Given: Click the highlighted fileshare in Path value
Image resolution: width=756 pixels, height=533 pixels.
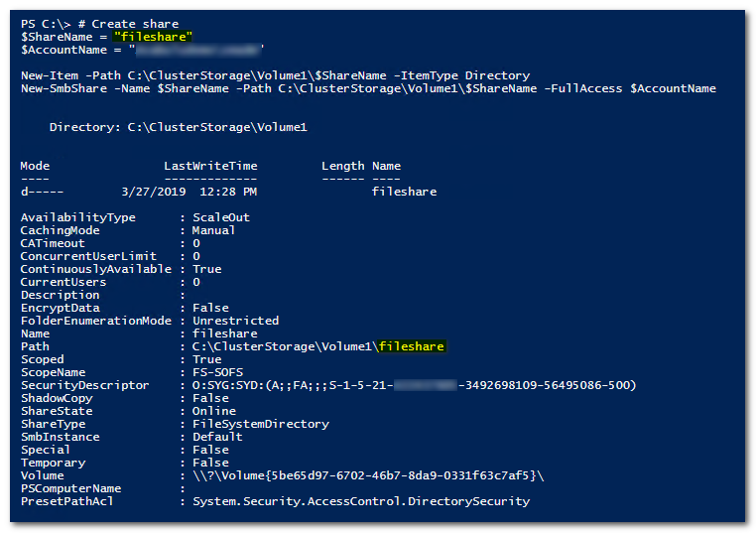Looking at the screenshot, I should [x=411, y=346].
